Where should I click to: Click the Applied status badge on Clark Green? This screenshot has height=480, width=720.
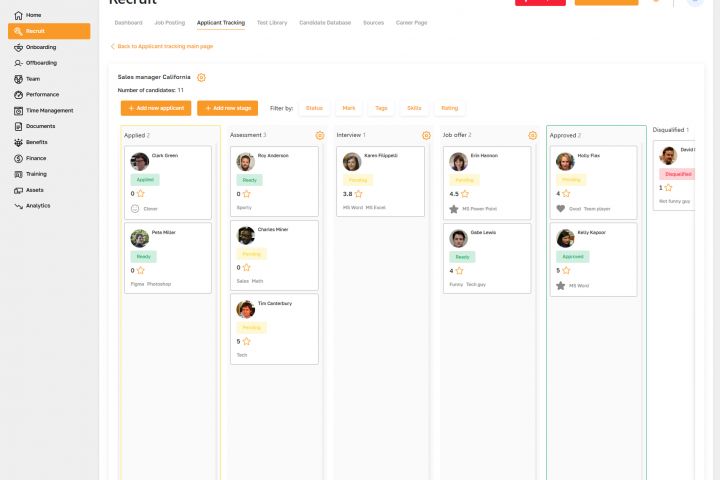coord(145,180)
